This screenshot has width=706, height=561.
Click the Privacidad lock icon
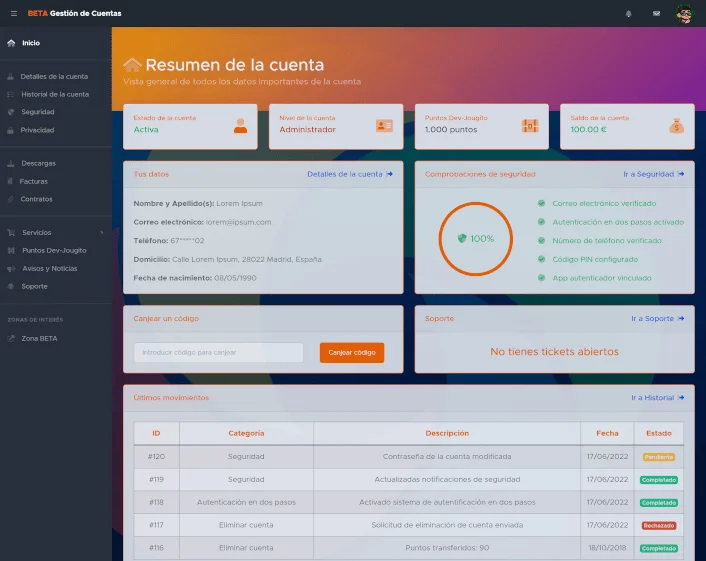pyautogui.click(x=10, y=130)
